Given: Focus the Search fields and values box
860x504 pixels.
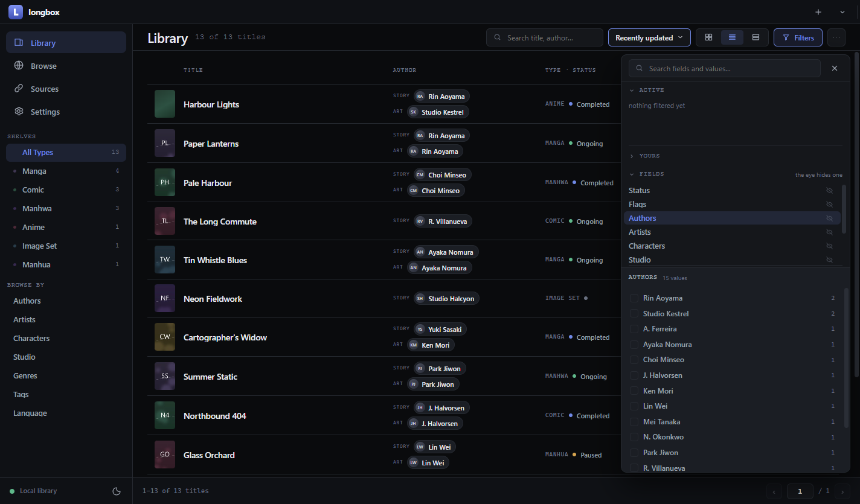Looking at the screenshot, I should click(725, 68).
